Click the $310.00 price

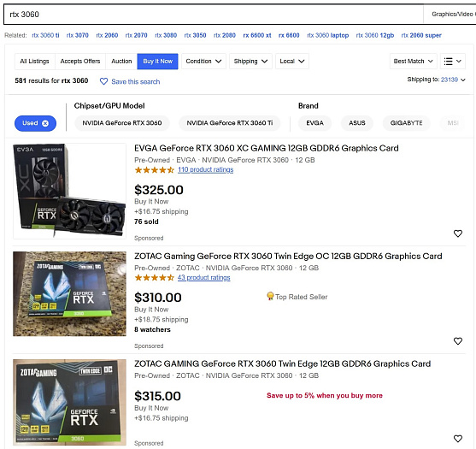tap(158, 298)
